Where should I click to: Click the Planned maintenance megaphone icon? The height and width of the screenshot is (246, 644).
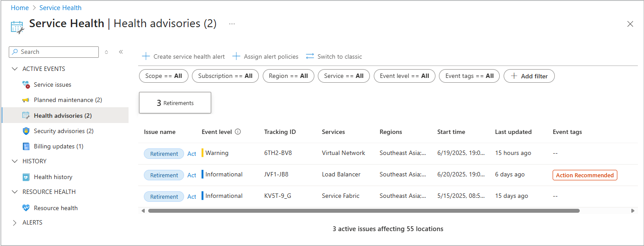[x=26, y=100]
